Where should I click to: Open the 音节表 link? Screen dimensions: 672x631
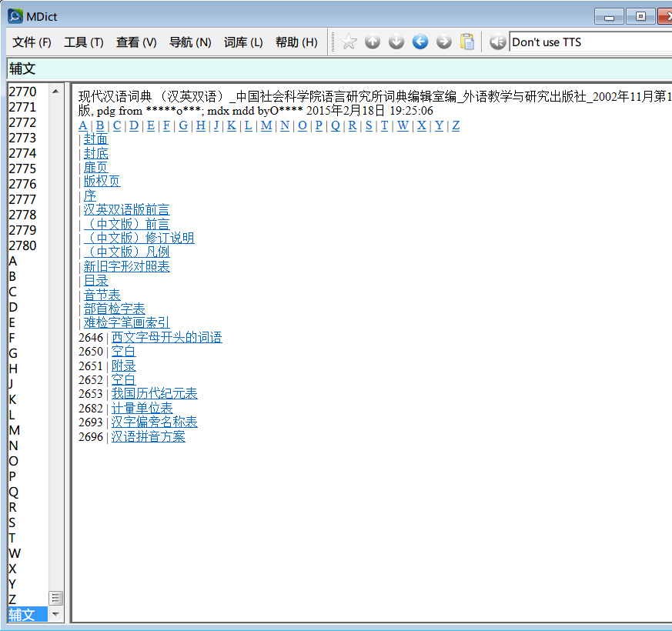pos(102,295)
